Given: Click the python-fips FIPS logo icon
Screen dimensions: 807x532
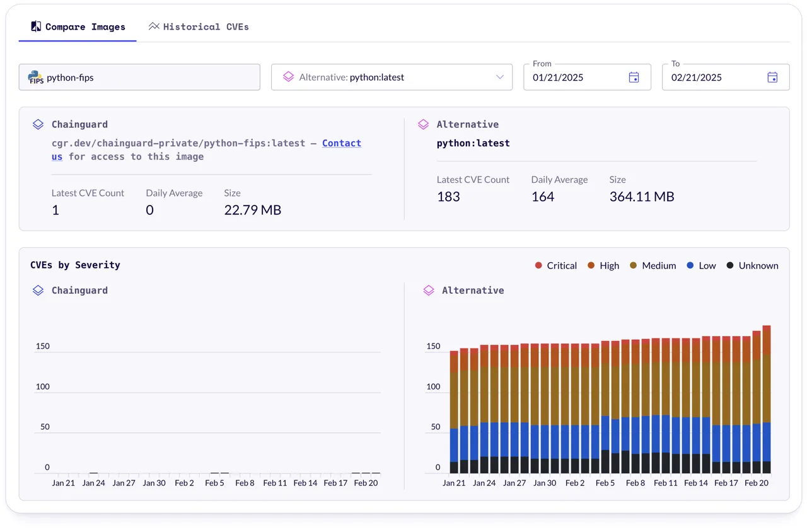Looking at the screenshot, I should pyautogui.click(x=36, y=78).
